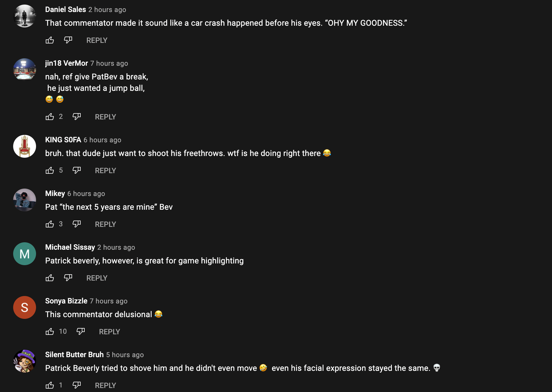The height and width of the screenshot is (392, 552).
Task: Thumbs up jin18 VerMor's comment
Action: point(50,117)
